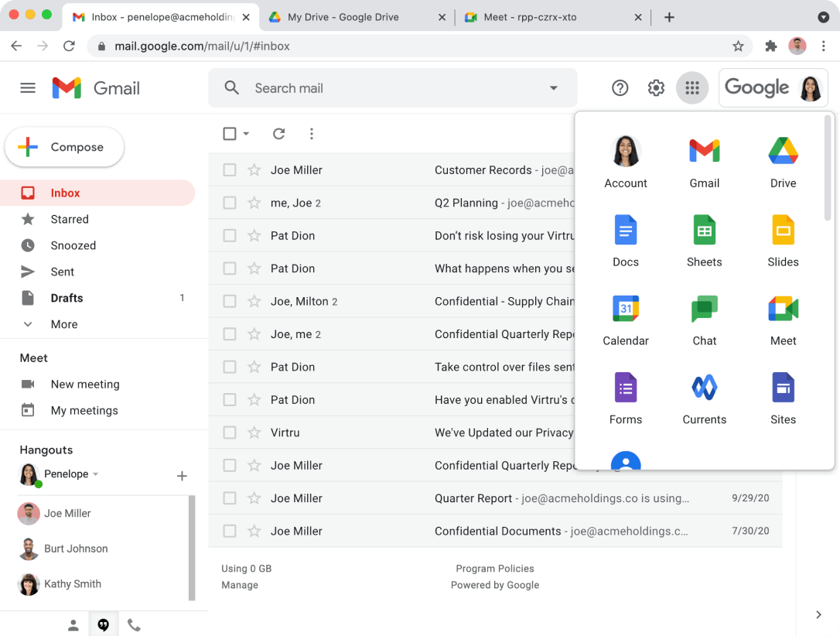Show search options dropdown in search bar

tap(553, 88)
